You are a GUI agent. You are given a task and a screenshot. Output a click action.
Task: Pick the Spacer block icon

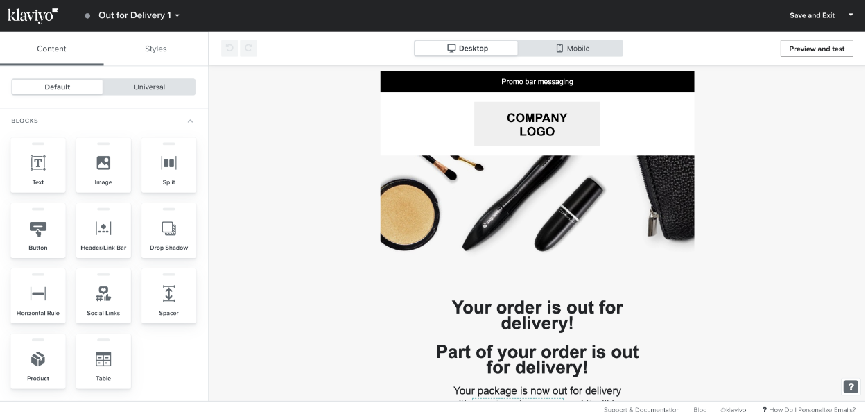tap(168, 293)
